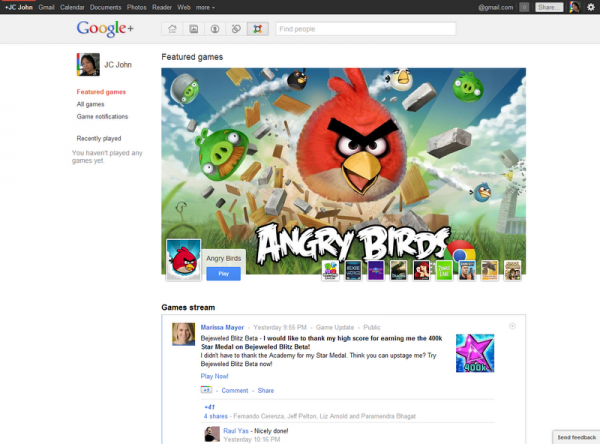The height and width of the screenshot is (444, 600).
Task: Open +JC John in top bar
Action: 19,7
